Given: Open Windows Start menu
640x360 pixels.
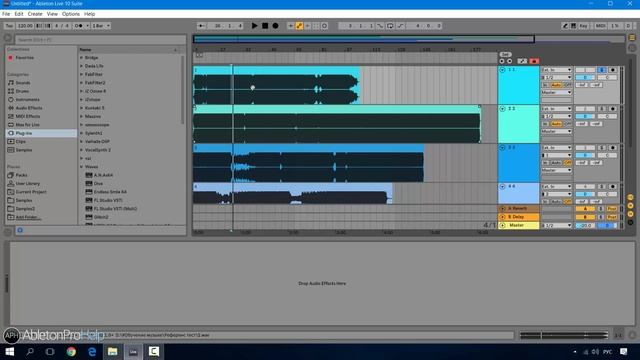Looking at the screenshot, I should (9, 351).
